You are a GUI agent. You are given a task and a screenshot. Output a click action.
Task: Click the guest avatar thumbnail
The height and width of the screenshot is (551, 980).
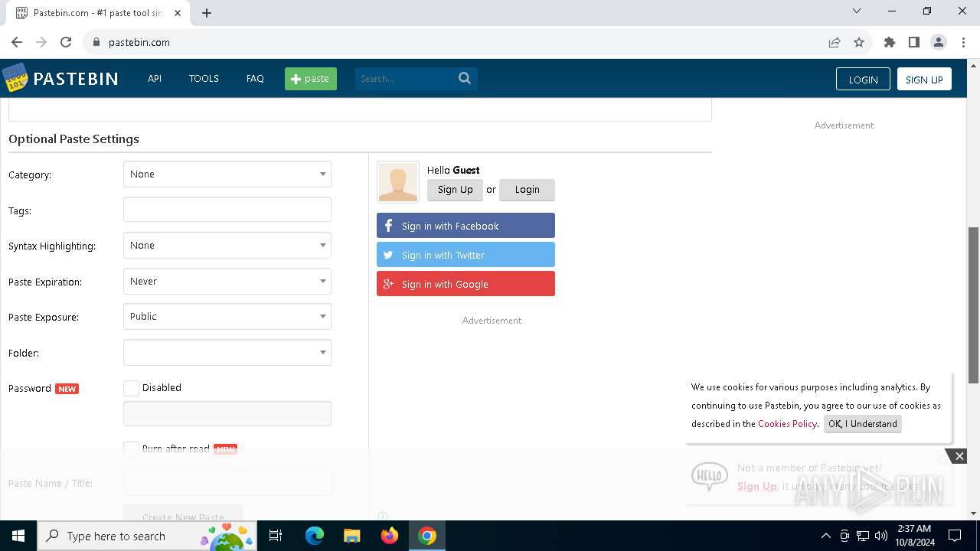tap(398, 181)
